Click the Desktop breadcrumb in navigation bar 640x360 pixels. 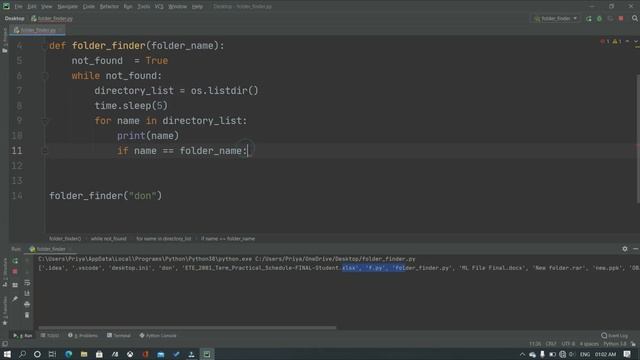coord(15,18)
